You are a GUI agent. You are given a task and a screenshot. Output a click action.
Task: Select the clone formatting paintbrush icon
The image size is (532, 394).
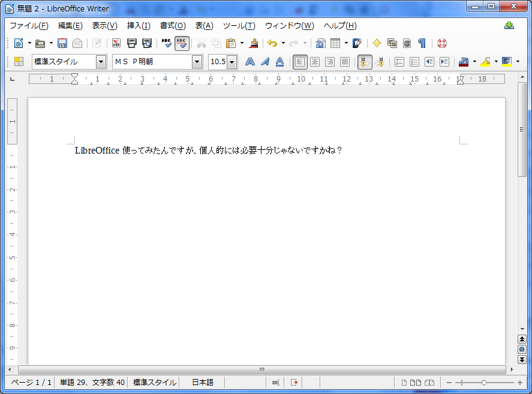pyautogui.click(x=254, y=43)
